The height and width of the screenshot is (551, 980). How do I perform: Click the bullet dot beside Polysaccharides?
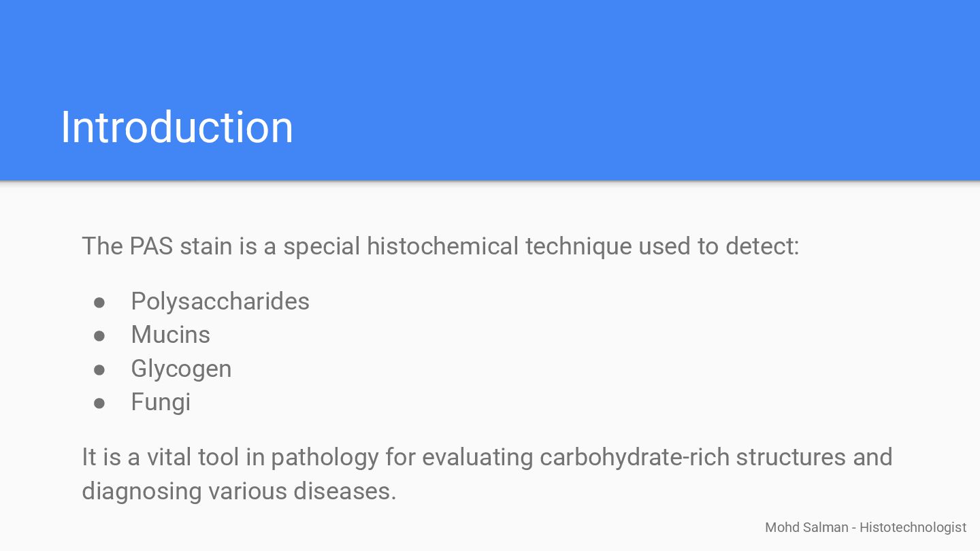point(99,302)
